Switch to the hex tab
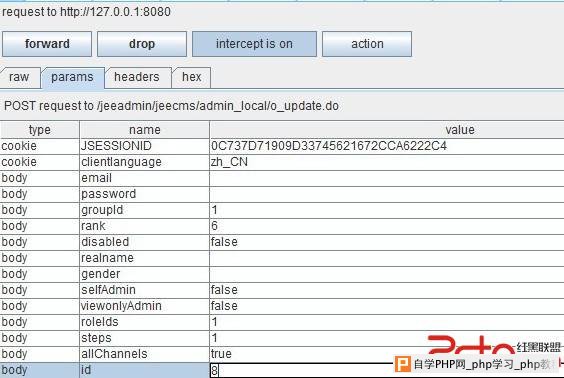The height and width of the screenshot is (378, 564). coord(191,77)
